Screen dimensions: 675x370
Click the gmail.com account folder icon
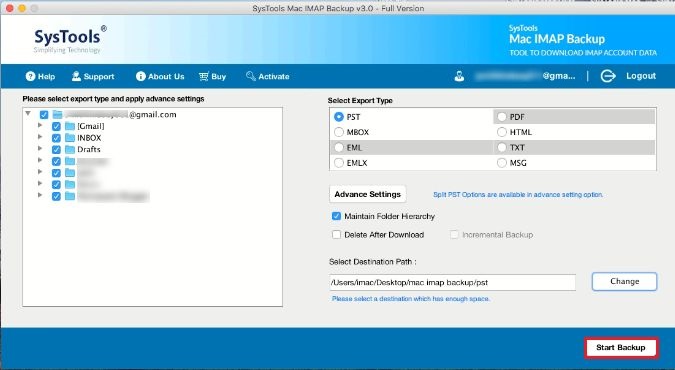click(x=58, y=115)
